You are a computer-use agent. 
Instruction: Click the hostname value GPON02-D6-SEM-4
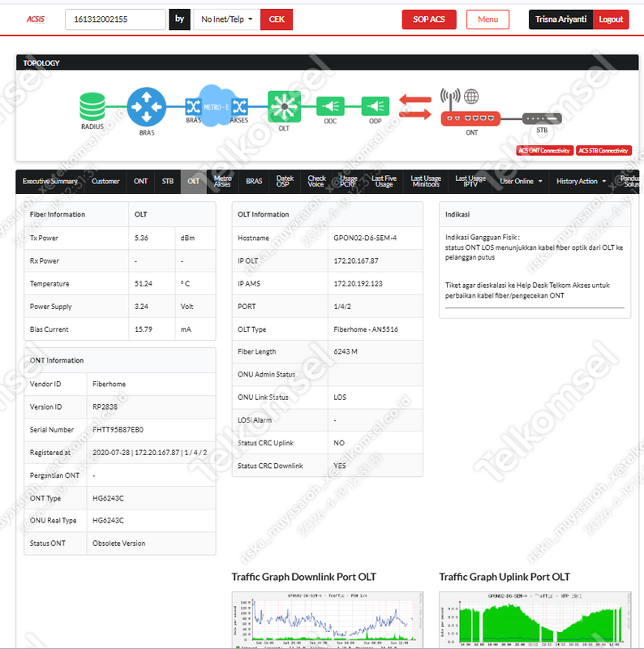coord(365,238)
